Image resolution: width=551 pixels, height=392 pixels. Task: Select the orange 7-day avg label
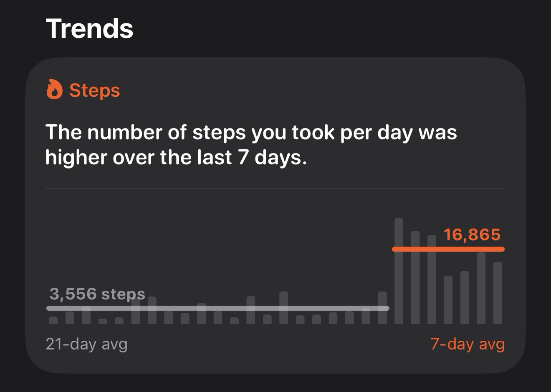pos(468,344)
